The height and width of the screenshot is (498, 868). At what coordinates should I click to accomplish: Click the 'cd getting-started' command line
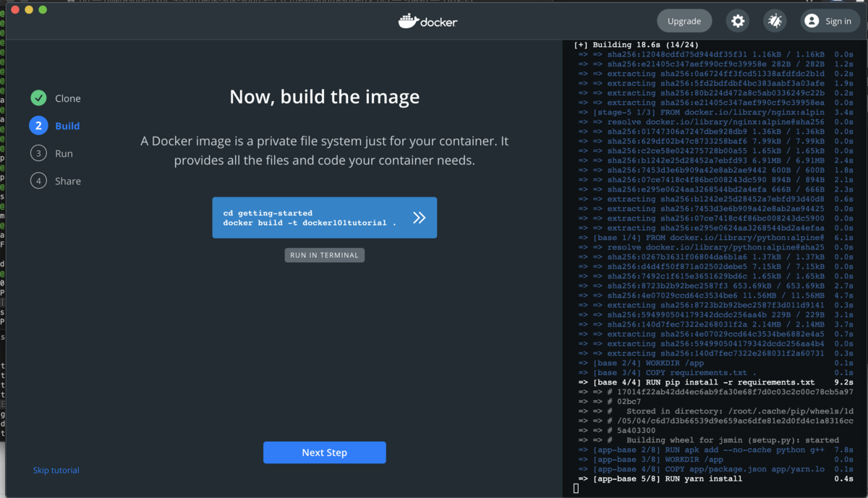coord(268,213)
